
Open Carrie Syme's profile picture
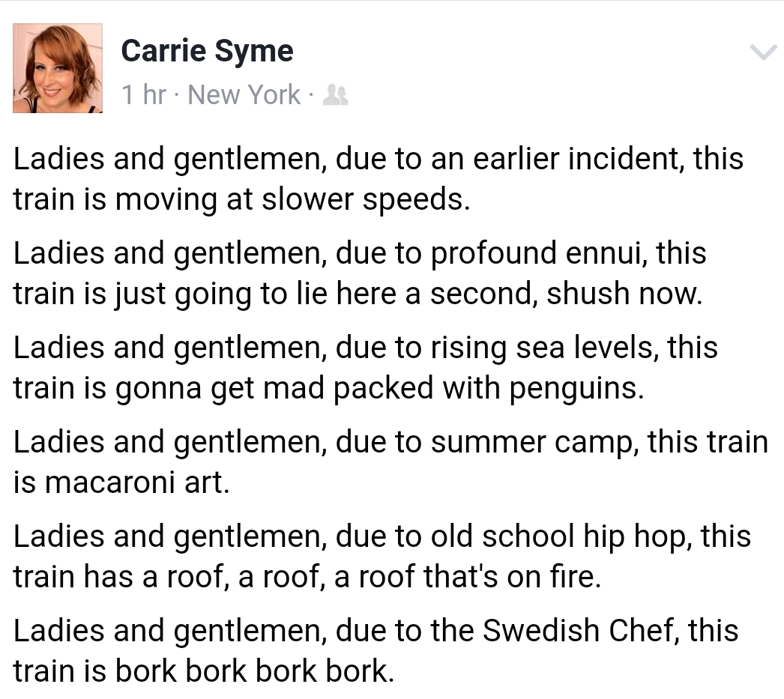pos(58,68)
